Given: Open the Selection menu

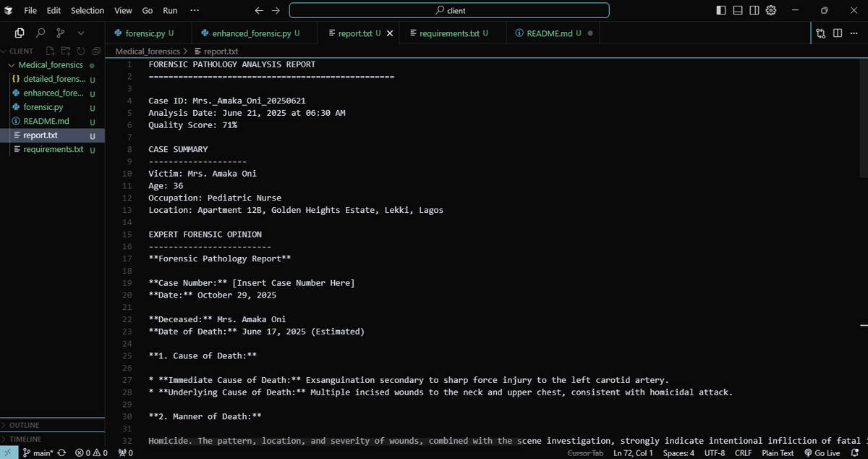Looking at the screenshot, I should tap(88, 10).
